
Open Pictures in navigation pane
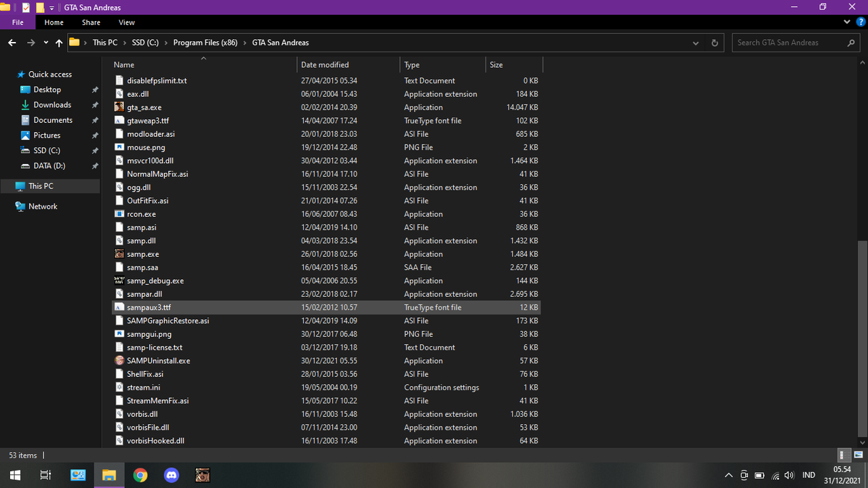(47, 136)
